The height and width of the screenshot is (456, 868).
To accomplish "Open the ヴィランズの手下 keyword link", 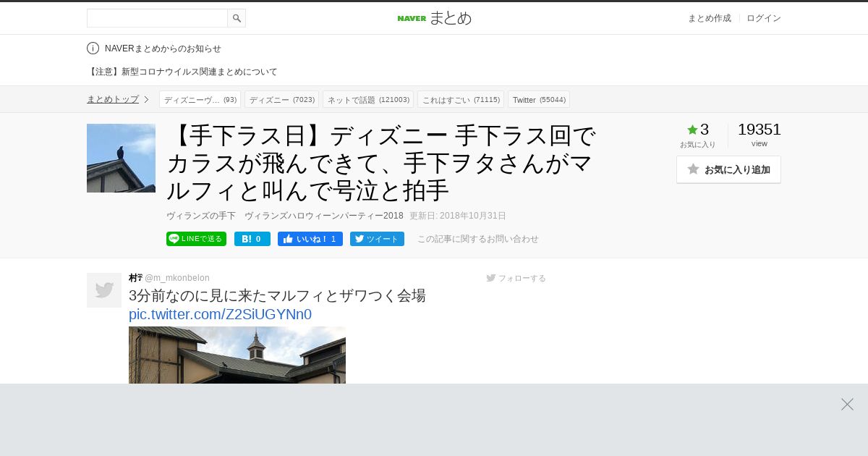I will click(x=201, y=216).
